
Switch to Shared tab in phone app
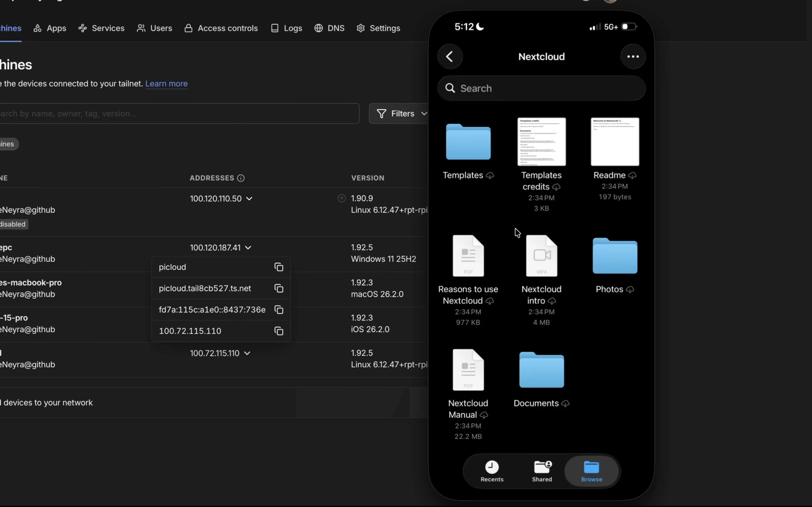(542, 471)
